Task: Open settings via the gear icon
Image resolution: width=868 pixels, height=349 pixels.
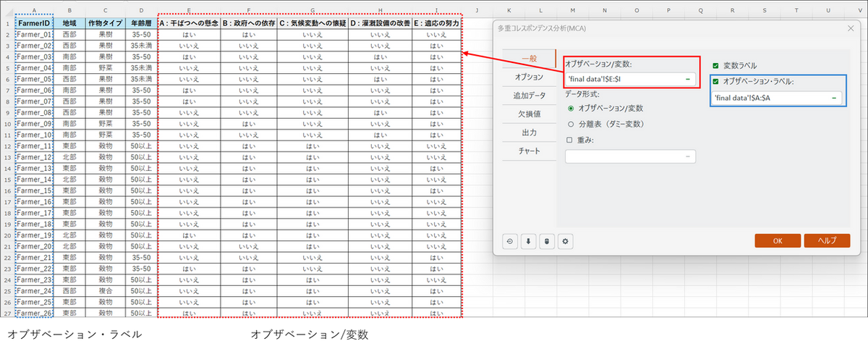Action: pyautogui.click(x=565, y=241)
